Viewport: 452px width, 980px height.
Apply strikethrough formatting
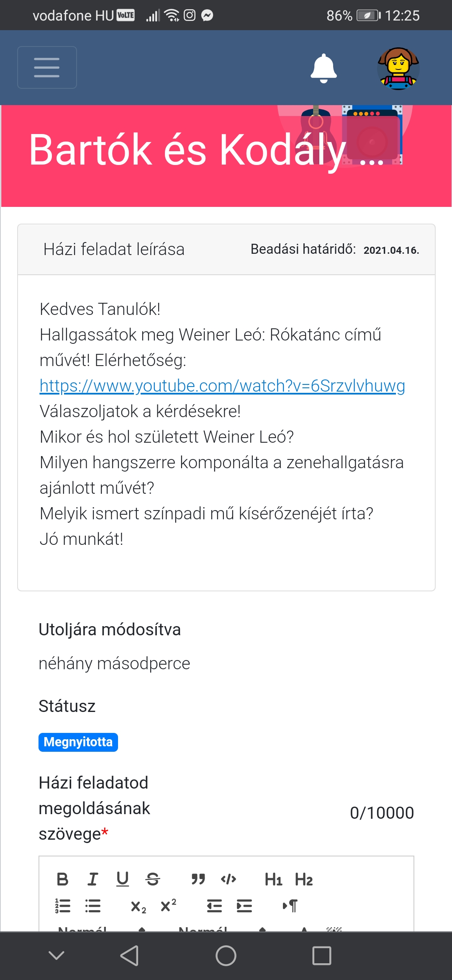[153, 879]
